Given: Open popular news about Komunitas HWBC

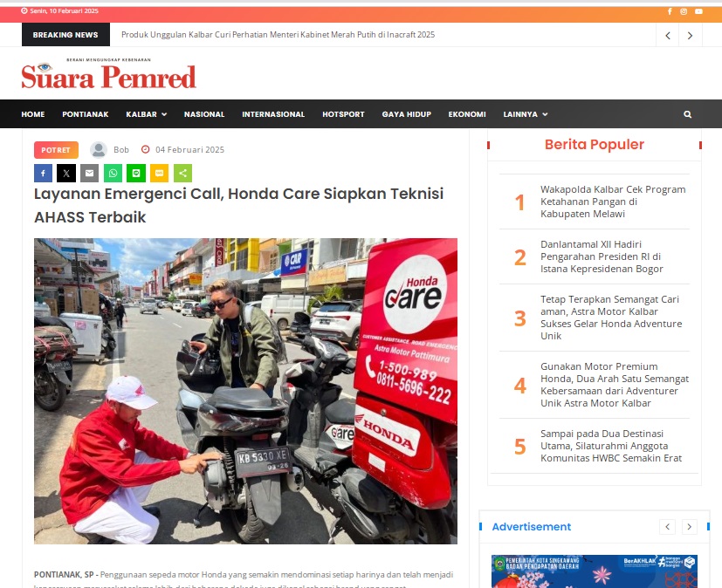Looking at the screenshot, I should [x=611, y=446].
